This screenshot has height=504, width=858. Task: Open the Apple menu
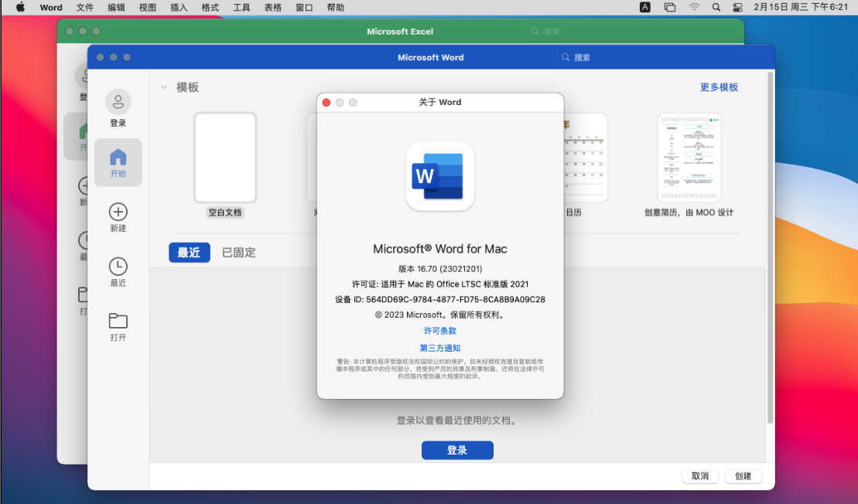coord(20,7)
